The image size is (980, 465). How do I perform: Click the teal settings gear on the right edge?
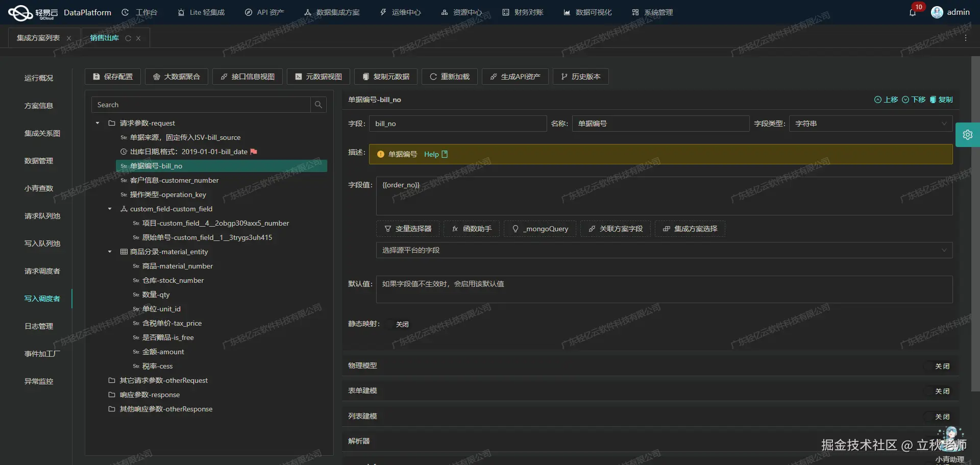point(968,134)
